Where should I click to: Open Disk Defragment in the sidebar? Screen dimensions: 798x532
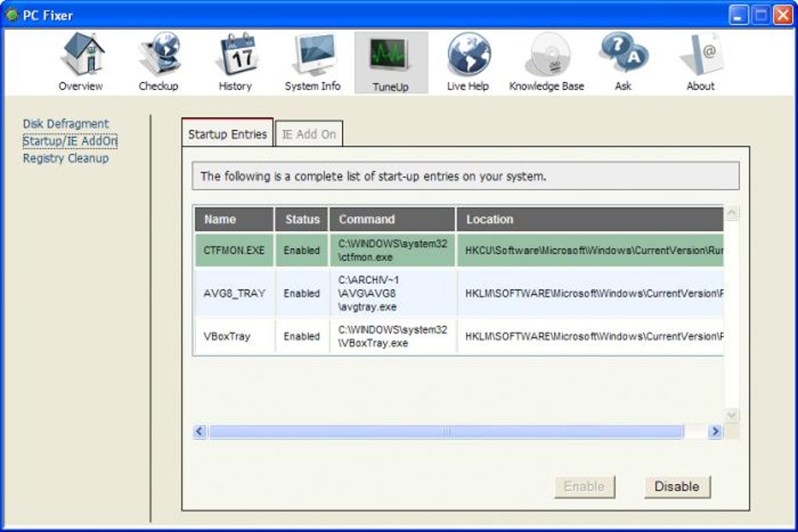[66, 124]
